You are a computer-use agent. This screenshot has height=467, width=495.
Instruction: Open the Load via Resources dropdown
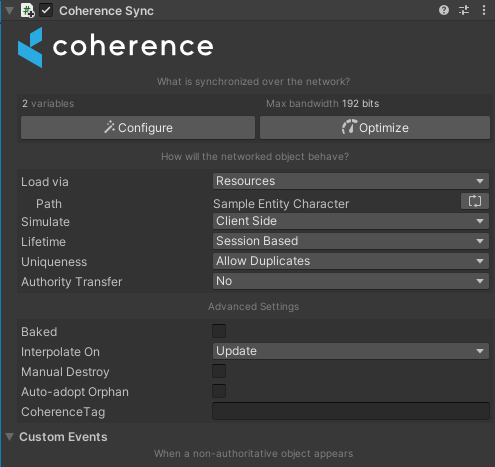351,181
